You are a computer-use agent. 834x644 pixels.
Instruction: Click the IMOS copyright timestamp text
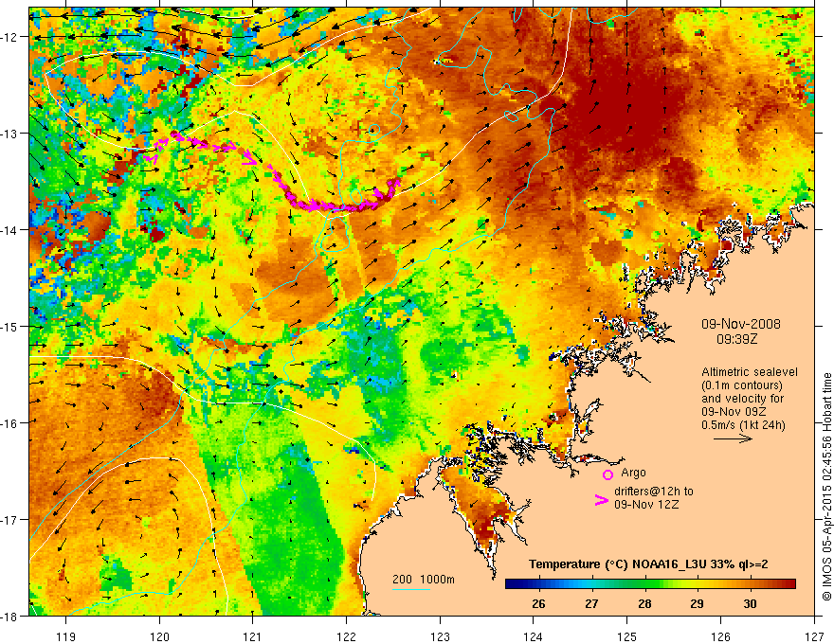[x=827, y=487]
